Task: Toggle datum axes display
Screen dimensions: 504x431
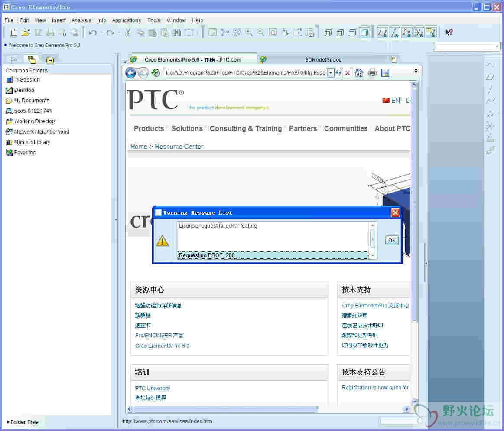Action: click(x=394, y=32)
